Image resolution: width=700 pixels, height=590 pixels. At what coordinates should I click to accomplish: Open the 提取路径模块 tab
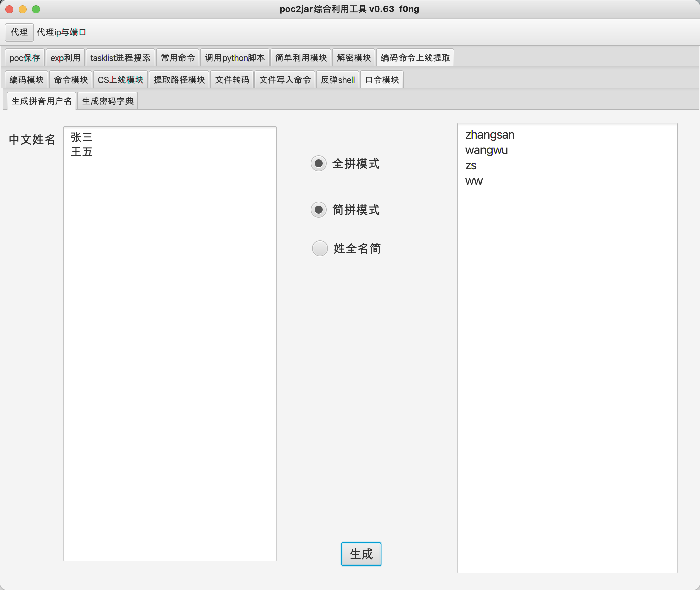coord(179,80)
